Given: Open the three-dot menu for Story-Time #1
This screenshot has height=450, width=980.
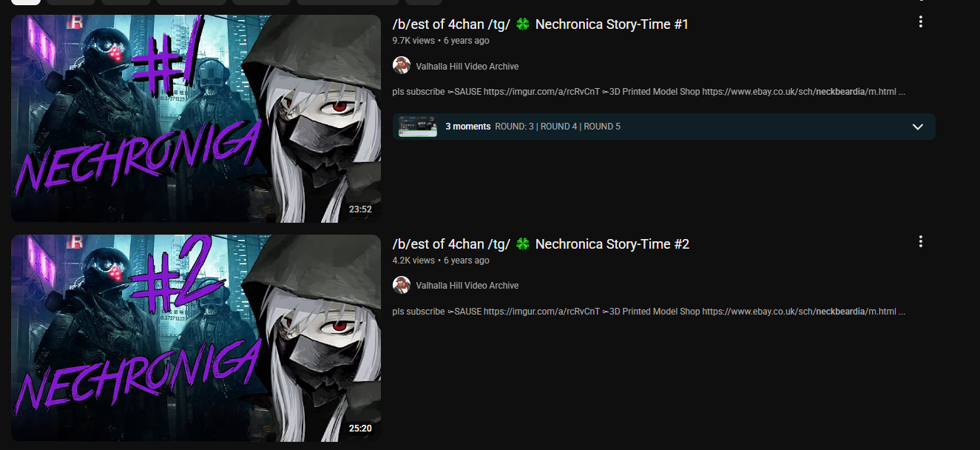Looking at the screenshot, I should (921, 21).
